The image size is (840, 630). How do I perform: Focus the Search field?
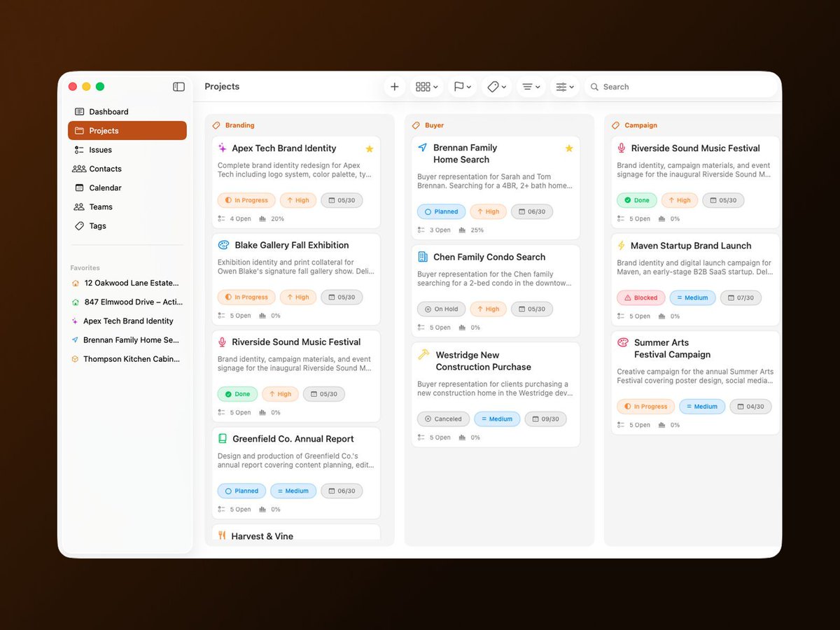click(681, 87)
